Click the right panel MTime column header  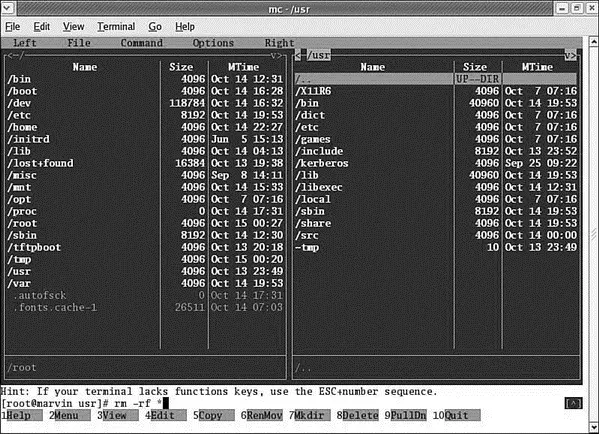pos(537,67)
